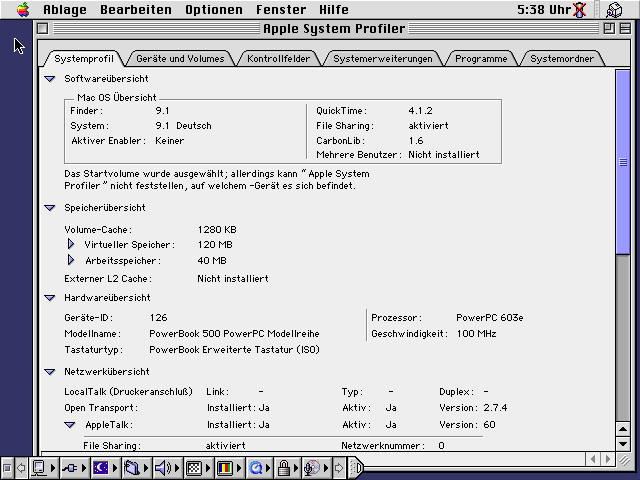Viewport: 640px width, 480px height.
Task: Collapse the Softwareübersicht section
Action: (50, 79)
